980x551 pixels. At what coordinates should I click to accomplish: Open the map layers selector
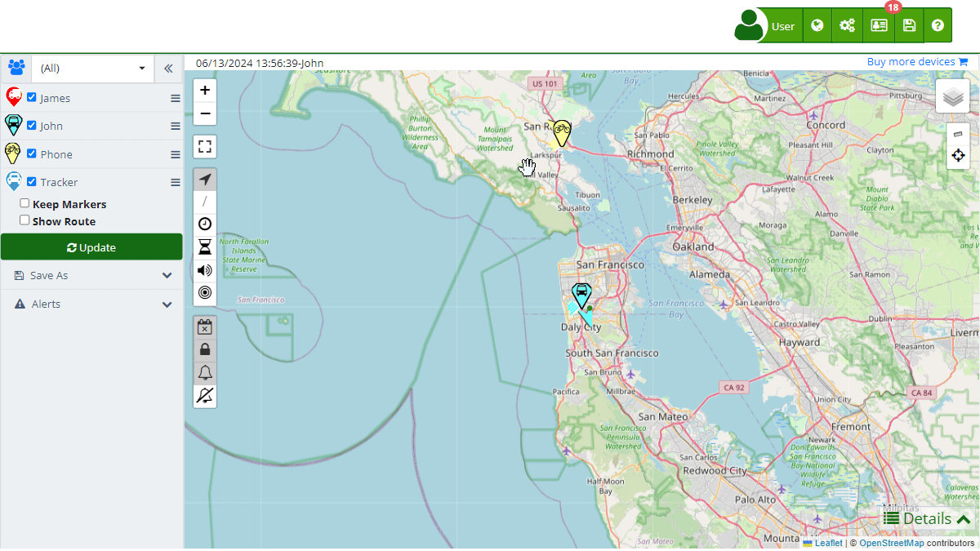pos(952,96)
